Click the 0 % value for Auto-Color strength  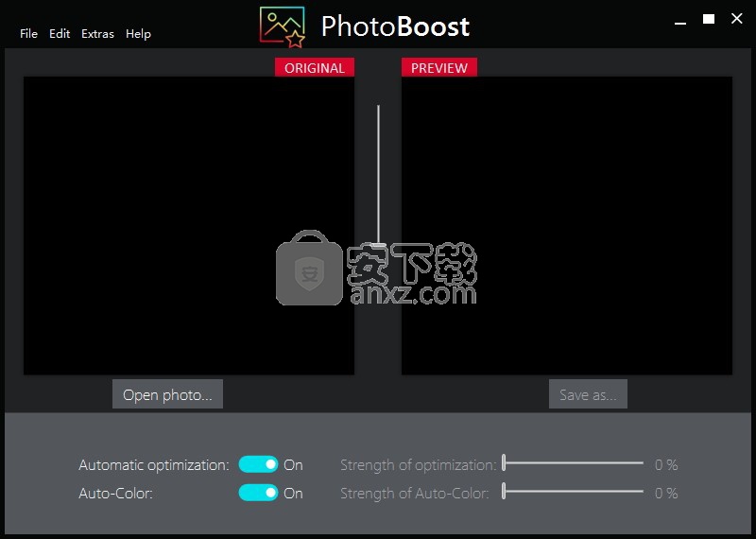click(x=666, y=494)
